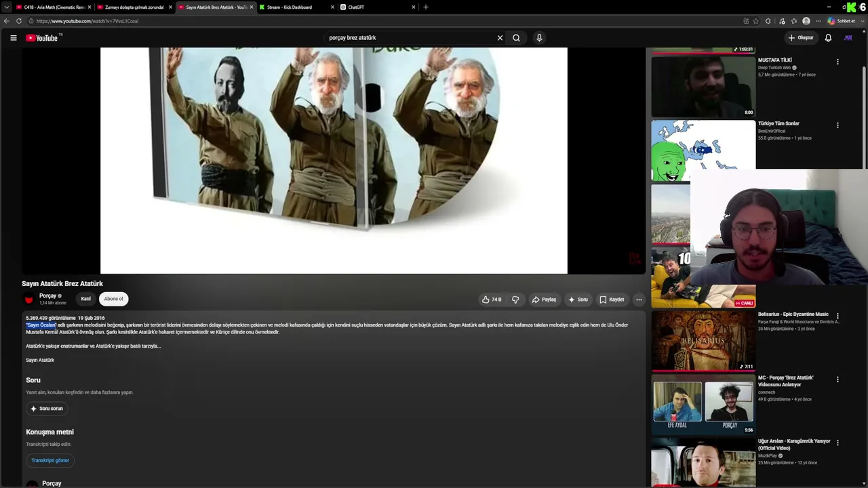Screen dimensions: 868x488
Task: Dislike the video with thumbs down
Action: click(x=515, y=300)
